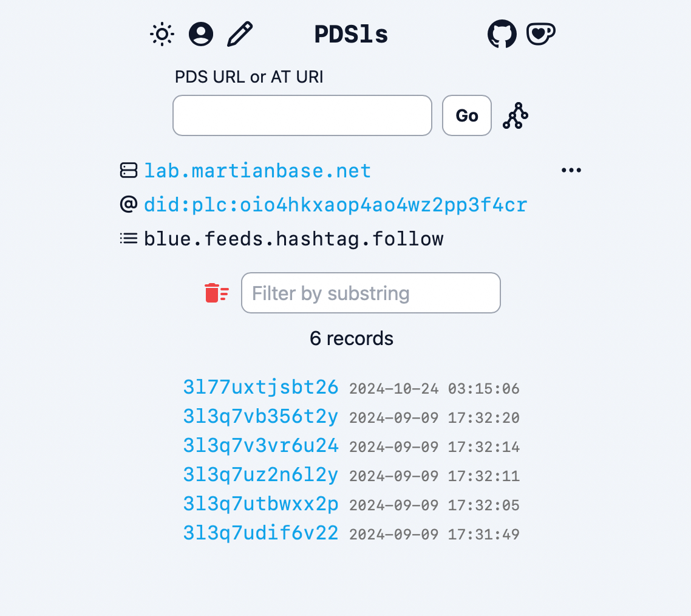Click the PDS server icon

pyautogui.click(x=129, y=171)
